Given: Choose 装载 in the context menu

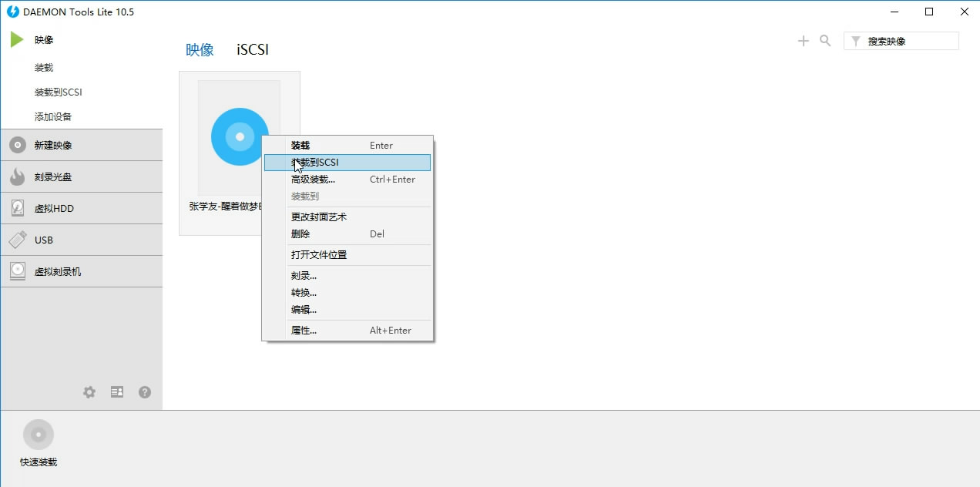Looking at the screenshot, I should point(347,145).
